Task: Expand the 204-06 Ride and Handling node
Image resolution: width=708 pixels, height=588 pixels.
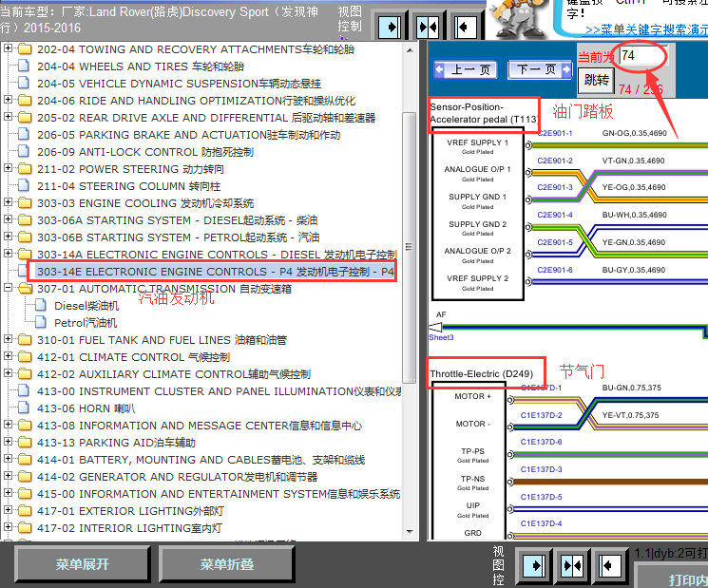Action: [8, 99]
